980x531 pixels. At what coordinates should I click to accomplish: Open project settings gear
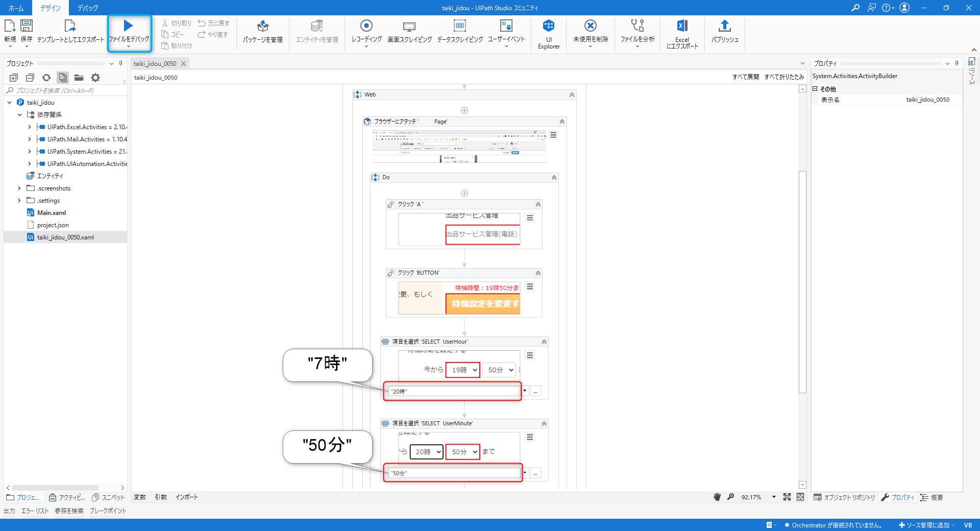(x=95, y=78)
